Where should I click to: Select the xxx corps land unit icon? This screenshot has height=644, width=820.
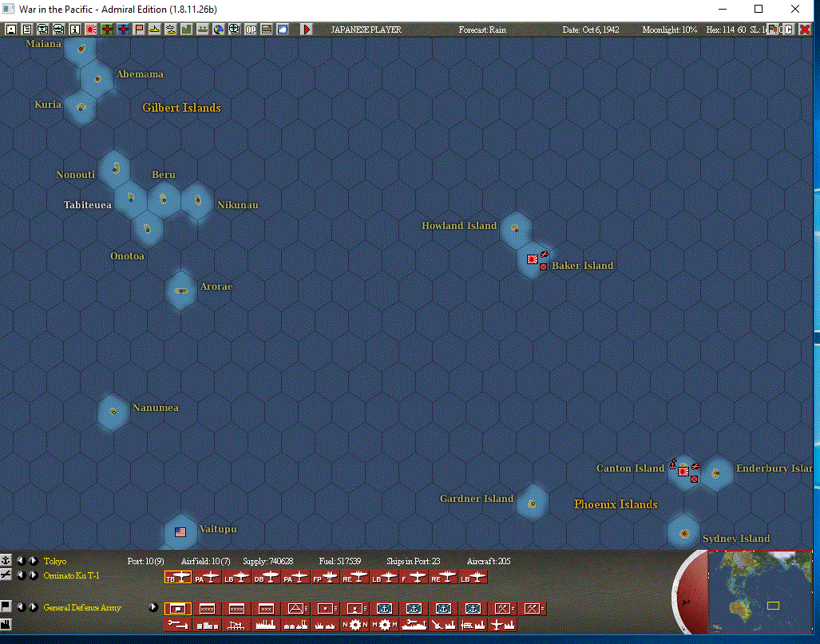point(266,608)
